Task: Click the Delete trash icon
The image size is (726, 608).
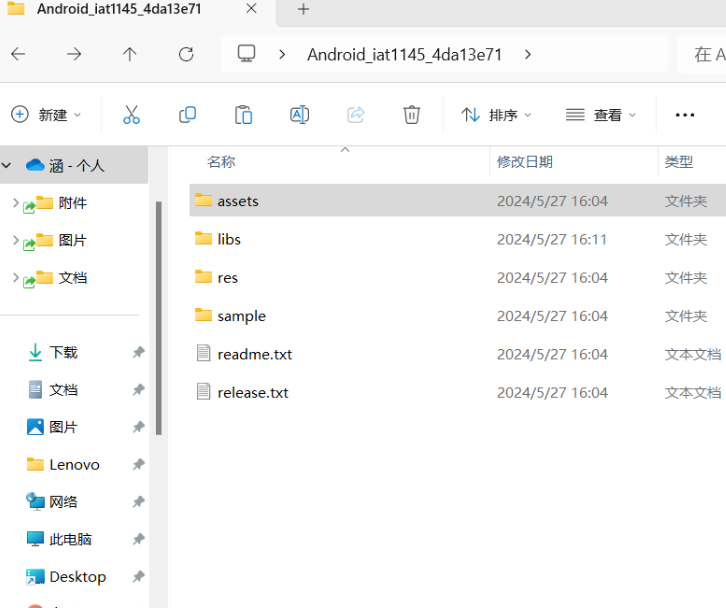Action: 412,115
